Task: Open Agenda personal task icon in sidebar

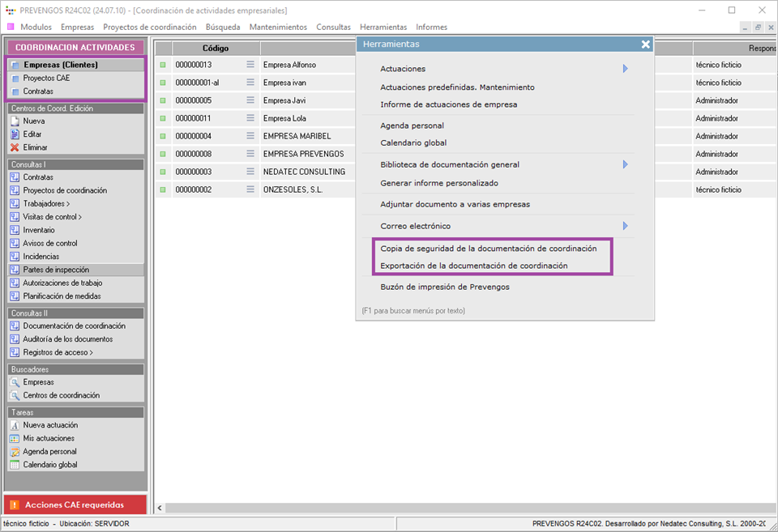Action: pyautogui.click(x=15, y=452)
